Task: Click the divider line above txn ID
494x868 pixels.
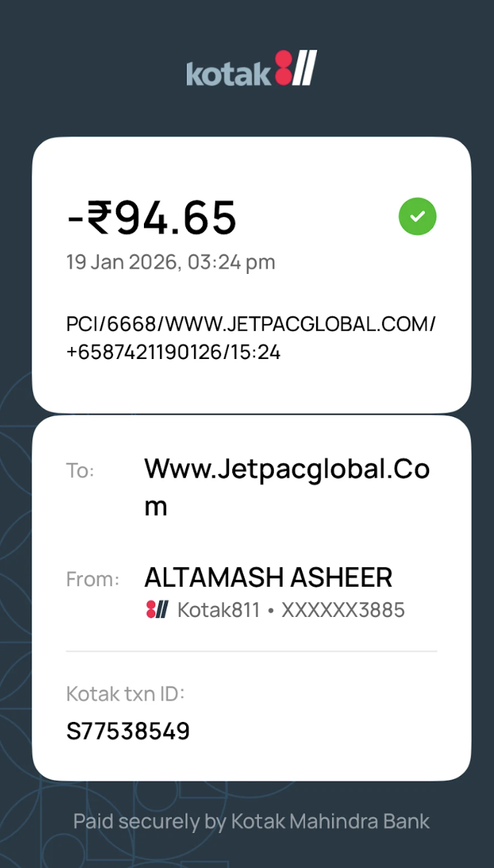Action: point(251,651)
